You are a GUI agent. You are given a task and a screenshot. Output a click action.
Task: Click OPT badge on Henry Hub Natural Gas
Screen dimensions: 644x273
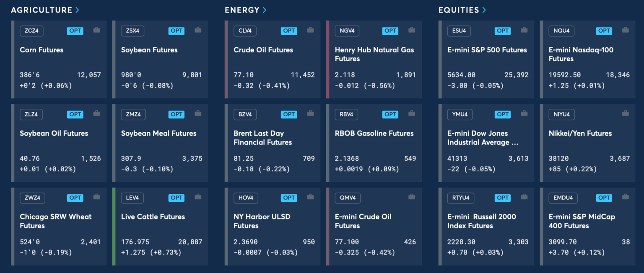pyautogui.click(x=390, y=31)
